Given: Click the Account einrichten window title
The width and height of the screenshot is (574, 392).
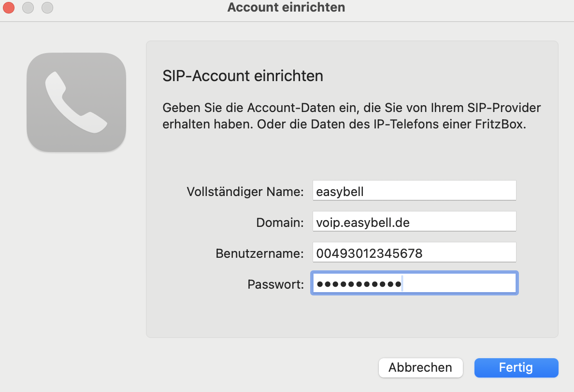Looking at the screenshot, I should [x=286, y=8].
